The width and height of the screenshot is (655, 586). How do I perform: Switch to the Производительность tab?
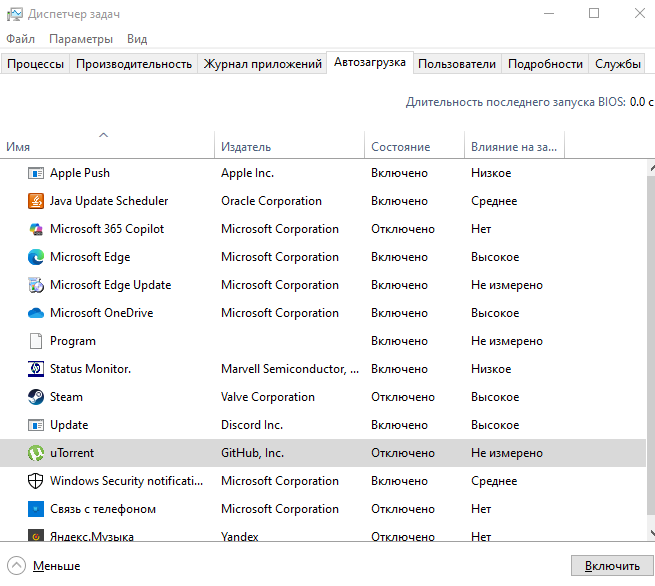click(134, 64)
